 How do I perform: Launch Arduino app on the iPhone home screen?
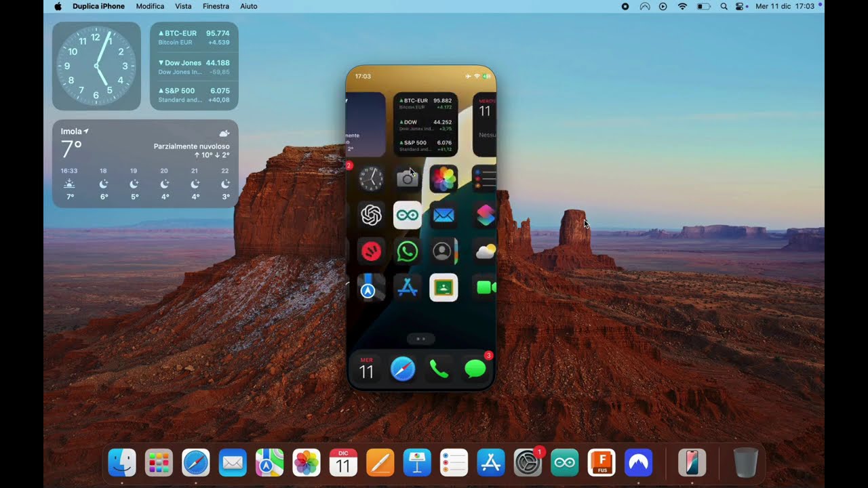(407, 215)
